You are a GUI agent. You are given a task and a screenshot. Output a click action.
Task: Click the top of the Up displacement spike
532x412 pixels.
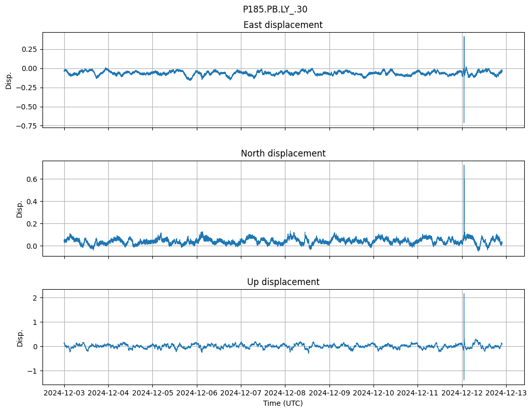pos(464,294)
